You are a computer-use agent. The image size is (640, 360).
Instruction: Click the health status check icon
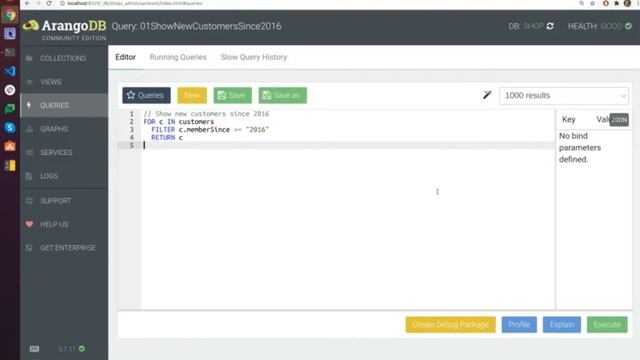click(629, 26)
